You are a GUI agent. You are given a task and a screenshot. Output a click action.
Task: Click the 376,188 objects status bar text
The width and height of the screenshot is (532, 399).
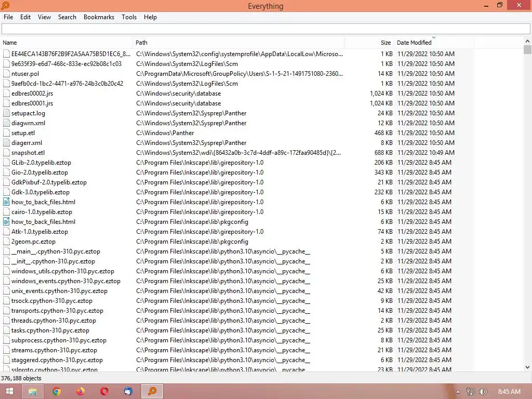pos(21,378)
